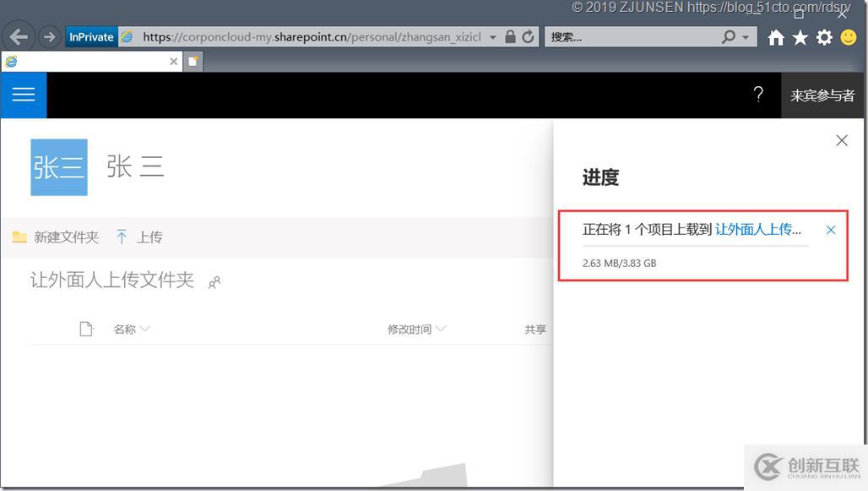Click 来宾参与者 account button

tap(822, 95)
